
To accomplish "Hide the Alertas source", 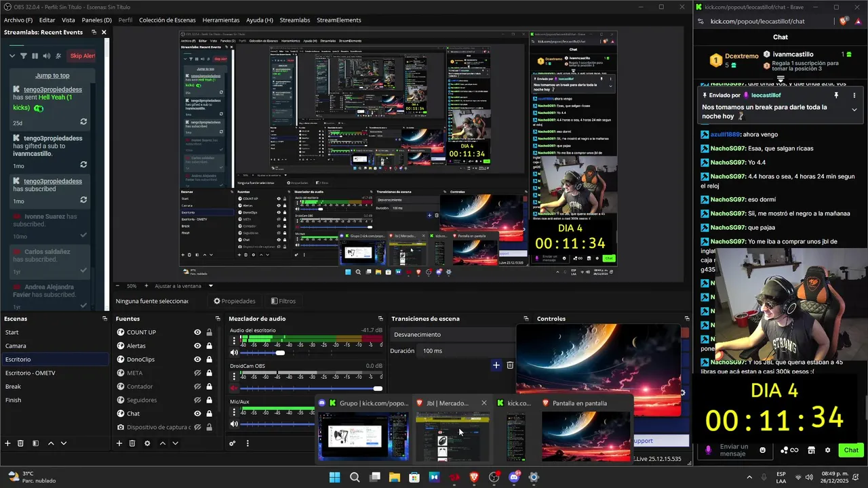I will pos(197,346).
